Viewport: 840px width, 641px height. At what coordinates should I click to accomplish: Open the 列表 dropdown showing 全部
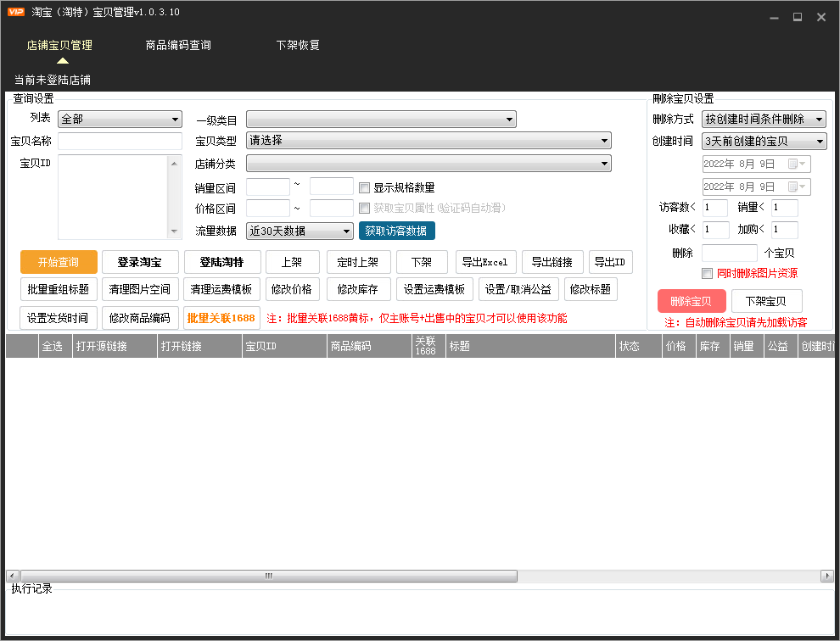(x=119, y=119)
